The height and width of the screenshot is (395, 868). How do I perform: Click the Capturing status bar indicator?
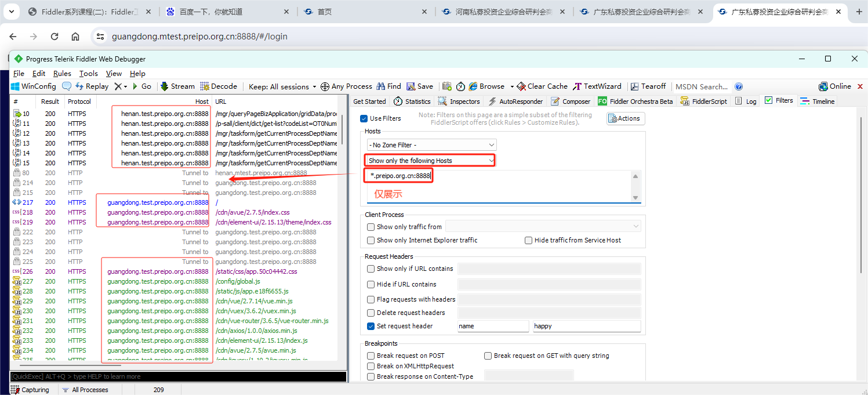[x=30, y=390]
